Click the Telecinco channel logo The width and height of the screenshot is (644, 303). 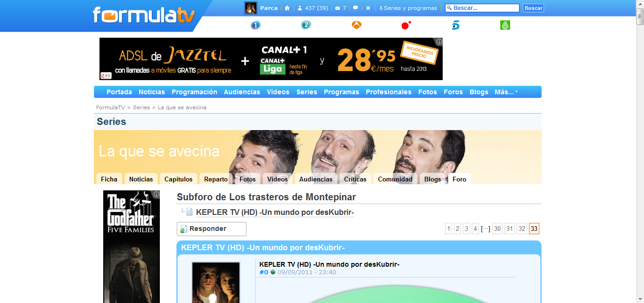click(455, 25)
